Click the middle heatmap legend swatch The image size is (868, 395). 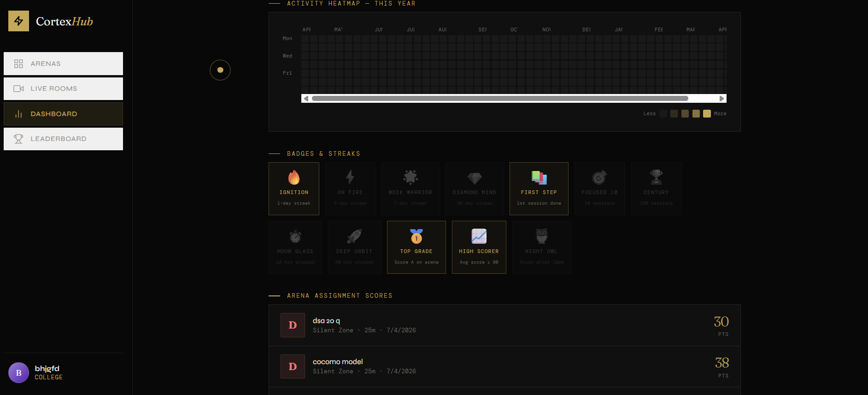[x=685, y=114]
